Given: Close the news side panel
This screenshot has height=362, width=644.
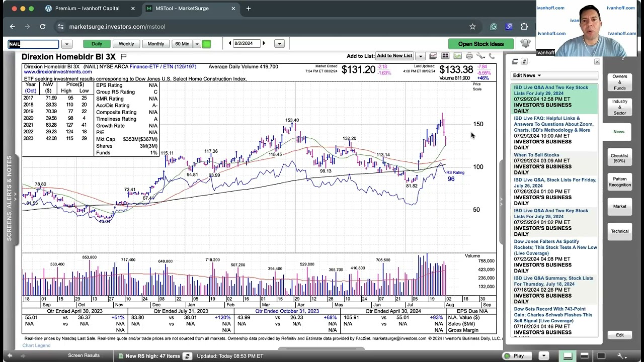Looking at the screenshot, I should point(597,62).
